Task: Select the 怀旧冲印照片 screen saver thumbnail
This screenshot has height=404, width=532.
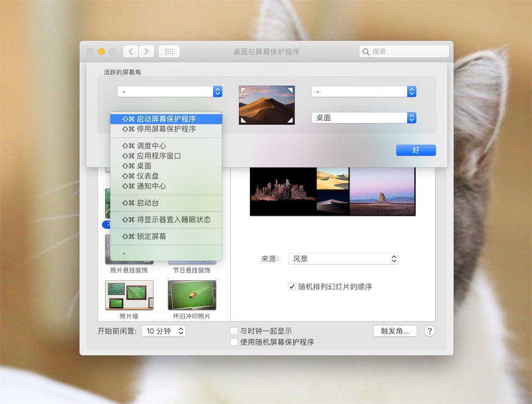Action: click(192, 295)
